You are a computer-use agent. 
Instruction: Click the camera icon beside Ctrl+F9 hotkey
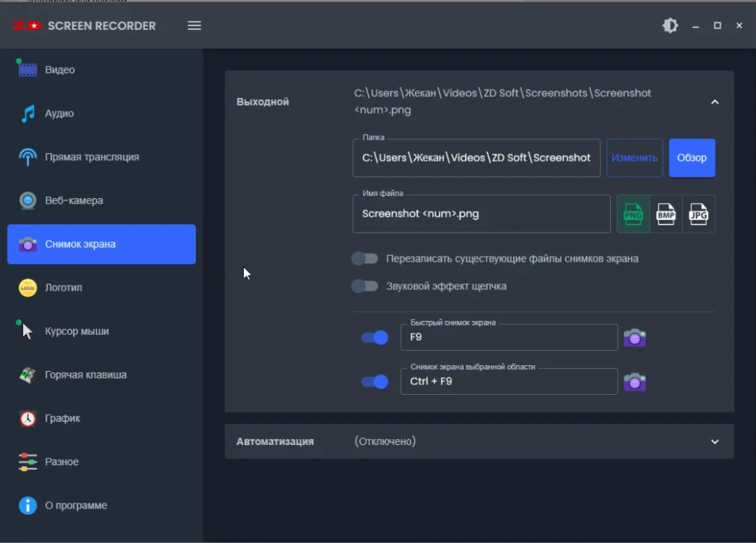(x=635, y=381)
